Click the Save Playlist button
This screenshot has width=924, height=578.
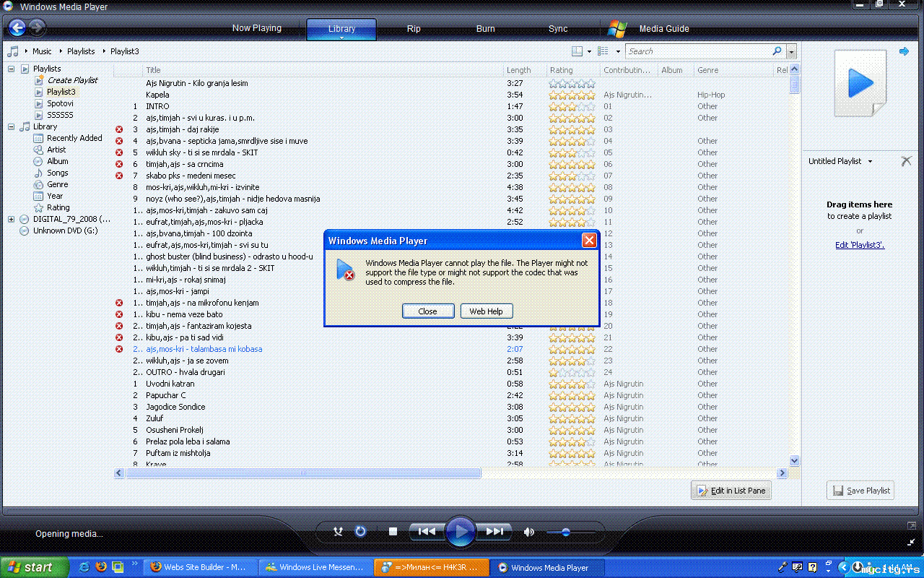(x=860, y=491)
